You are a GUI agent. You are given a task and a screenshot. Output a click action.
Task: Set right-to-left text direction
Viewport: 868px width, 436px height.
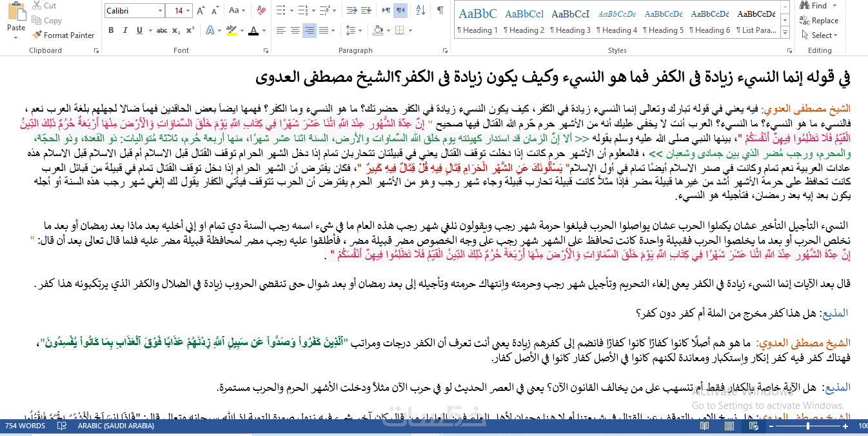pos(400,11)
